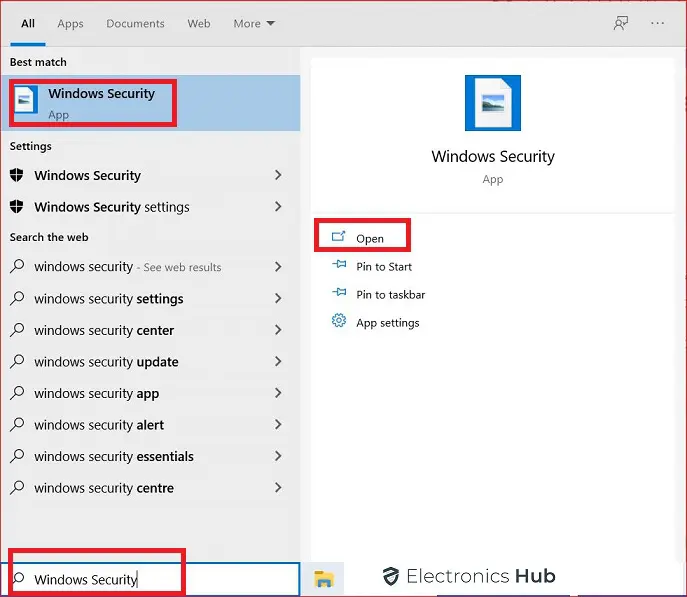
Task: Click the gear icon beside App settings
Action: 339,321
